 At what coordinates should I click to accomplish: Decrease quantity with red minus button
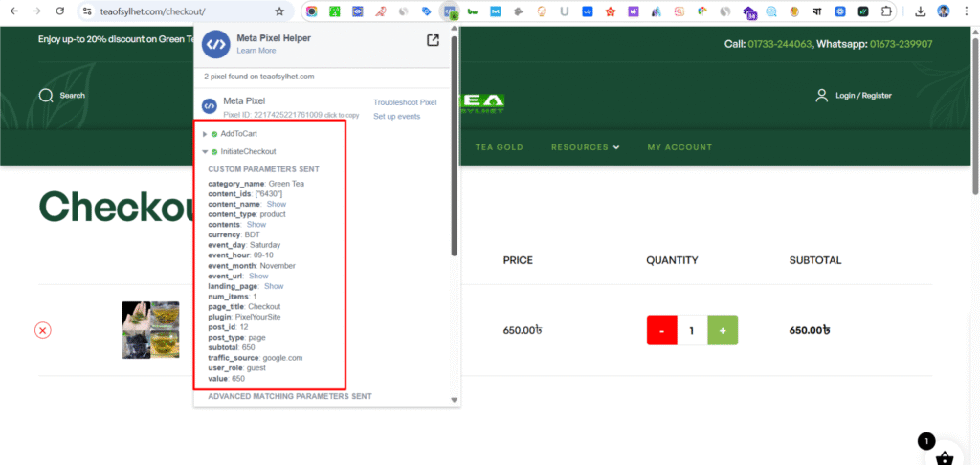click(662, 330)
